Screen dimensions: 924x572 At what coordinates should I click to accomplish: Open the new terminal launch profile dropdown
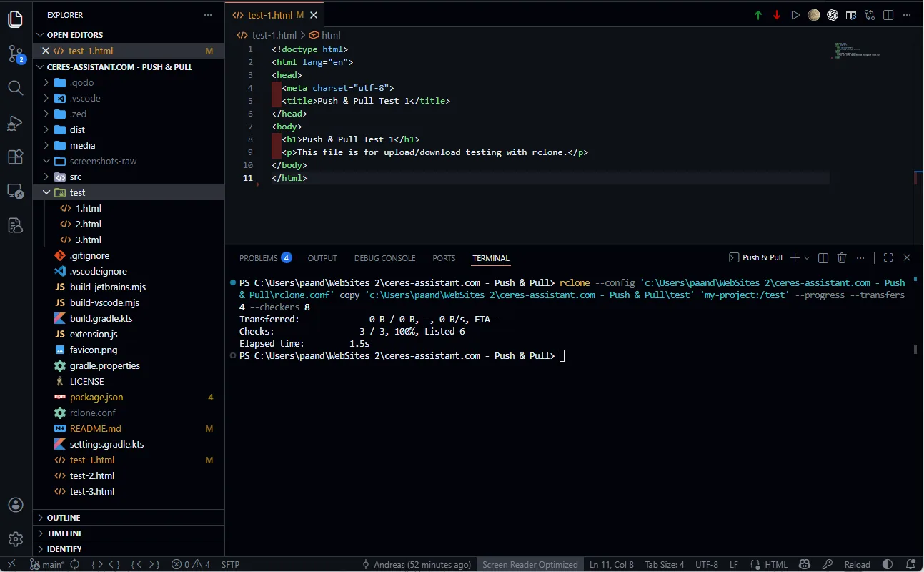coord(807,257)
